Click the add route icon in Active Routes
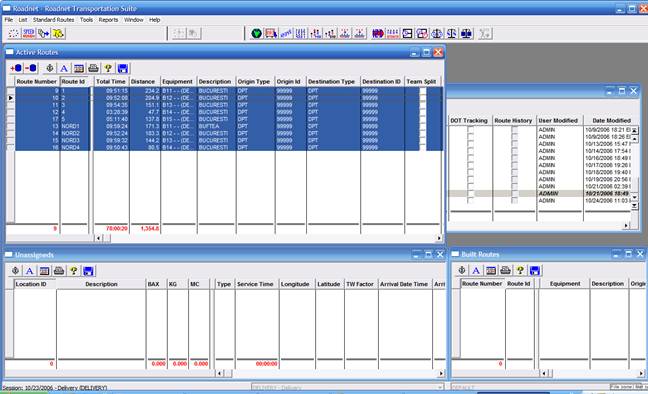This screenshot has width=648, height=394. click(16, 68)
